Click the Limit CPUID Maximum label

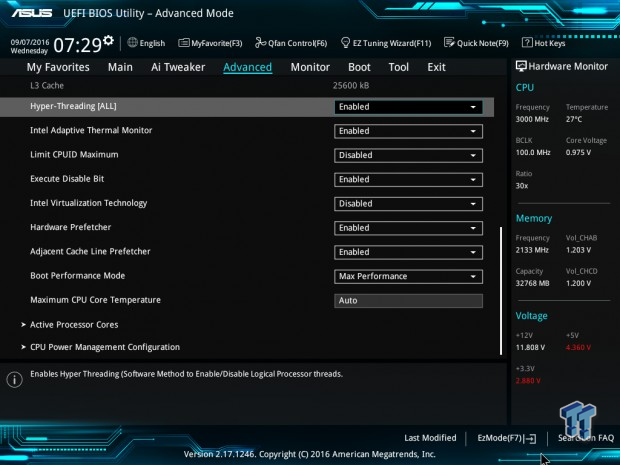point(74,155)
